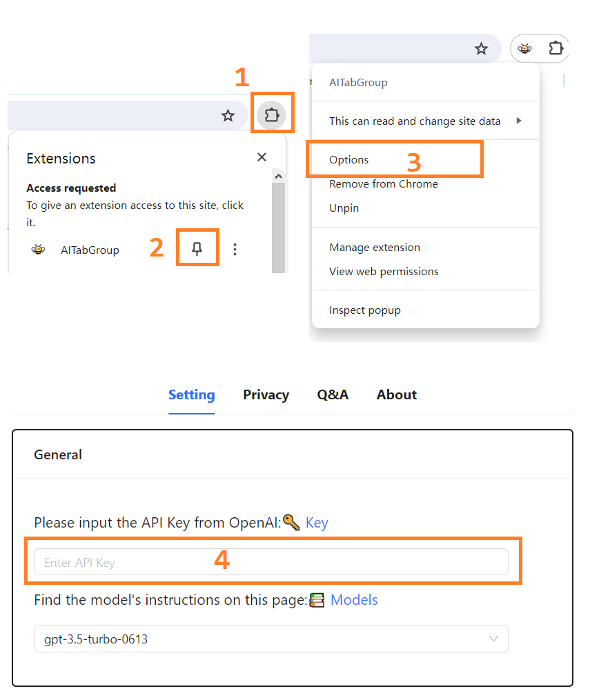Image resolution: width=590 pixels, height=700 pixels.
Task: Close the Extensions popup panel
Action: coord(262,157)
